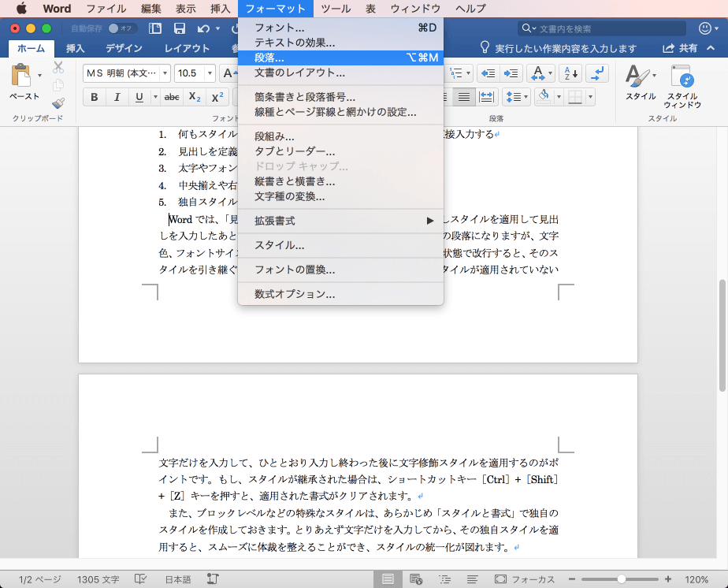Click the zoom in plus button
The height and width of the screenshot is (588, 728).
[x=667, y=579]
